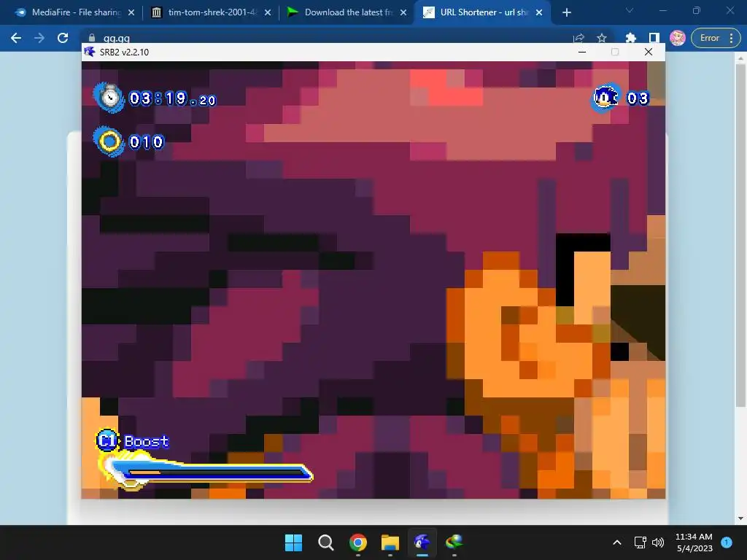The image size is (747, 560).
Task: Click the ring counter icon in game
Action: tap(109, 141)
